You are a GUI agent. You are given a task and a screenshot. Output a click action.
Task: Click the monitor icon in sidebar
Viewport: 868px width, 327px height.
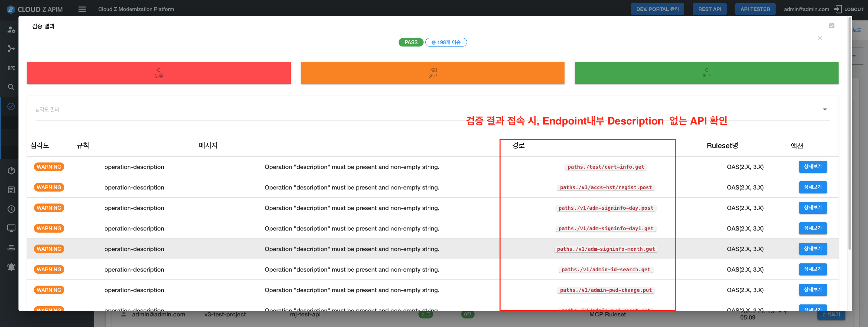pyautogui.click(x=11, y=228)
